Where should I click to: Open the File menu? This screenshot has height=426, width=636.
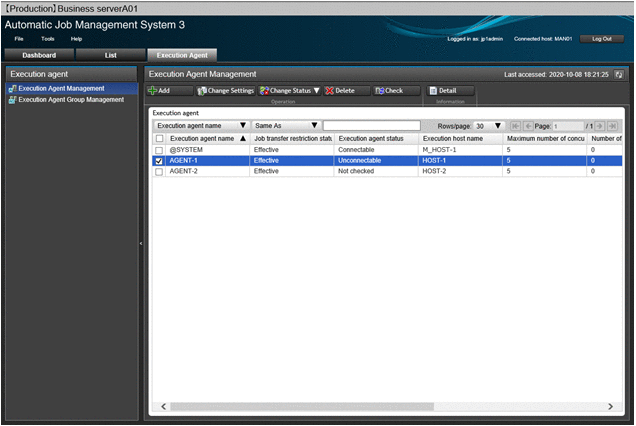coord(19,39)
